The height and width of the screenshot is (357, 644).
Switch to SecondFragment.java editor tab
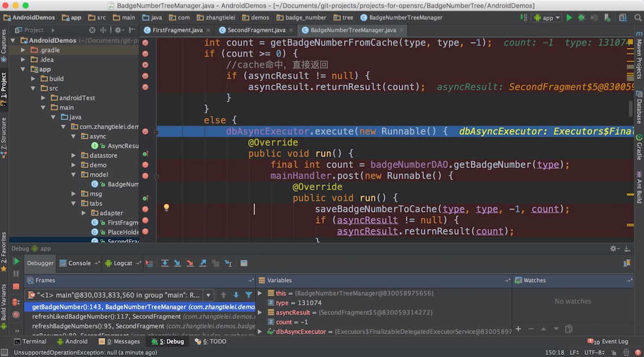(x=255, y=30)
